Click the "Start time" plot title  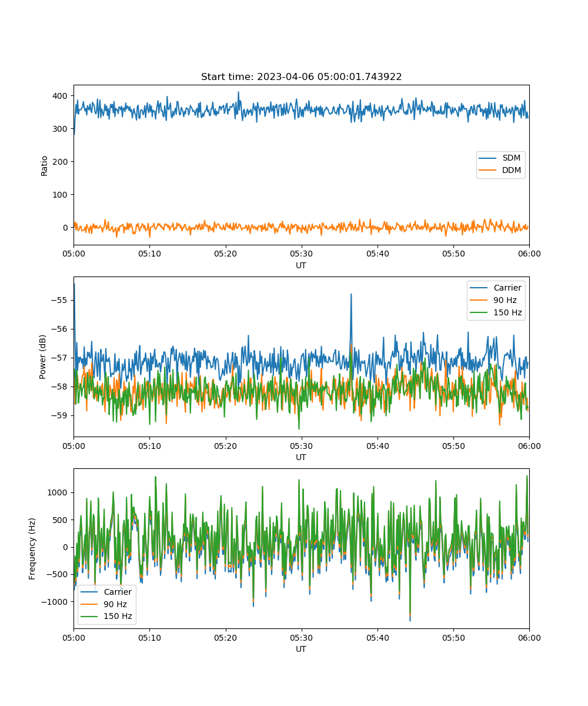tap(301, 77)
